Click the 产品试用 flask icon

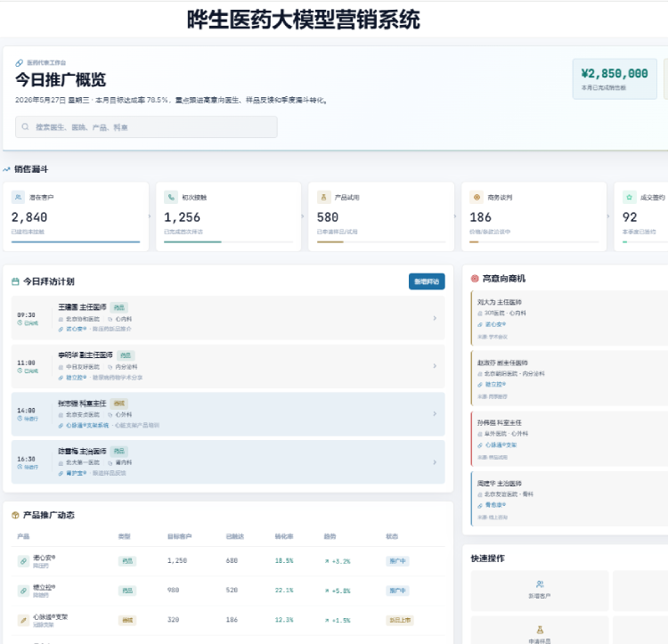pos(324,197)
